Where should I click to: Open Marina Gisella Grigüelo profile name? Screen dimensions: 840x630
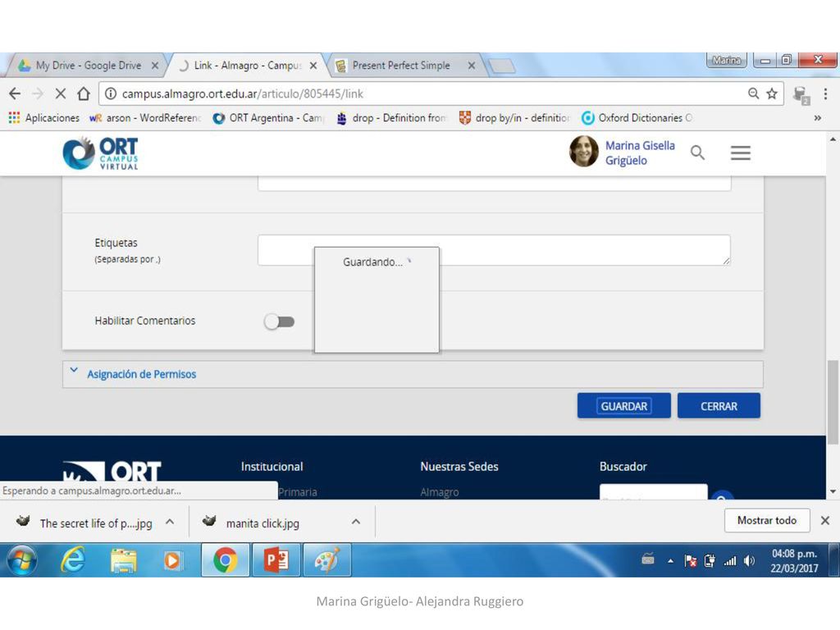640,153
